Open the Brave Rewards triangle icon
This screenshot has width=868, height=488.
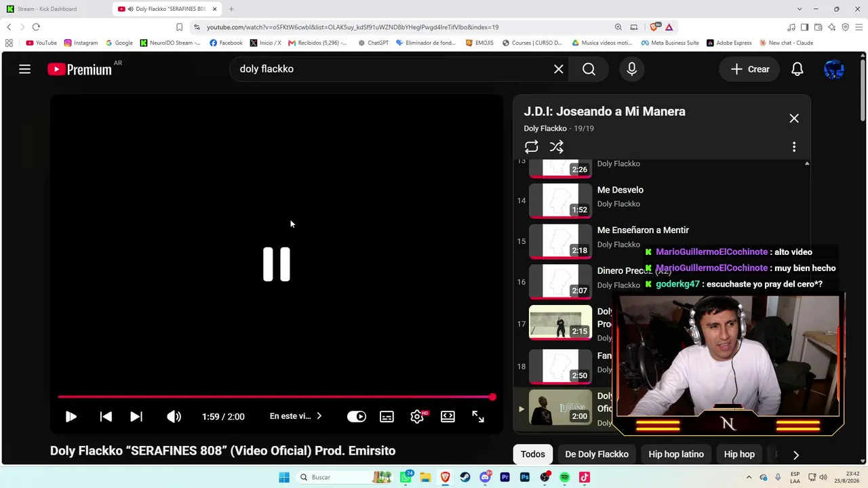pos(669,27)
